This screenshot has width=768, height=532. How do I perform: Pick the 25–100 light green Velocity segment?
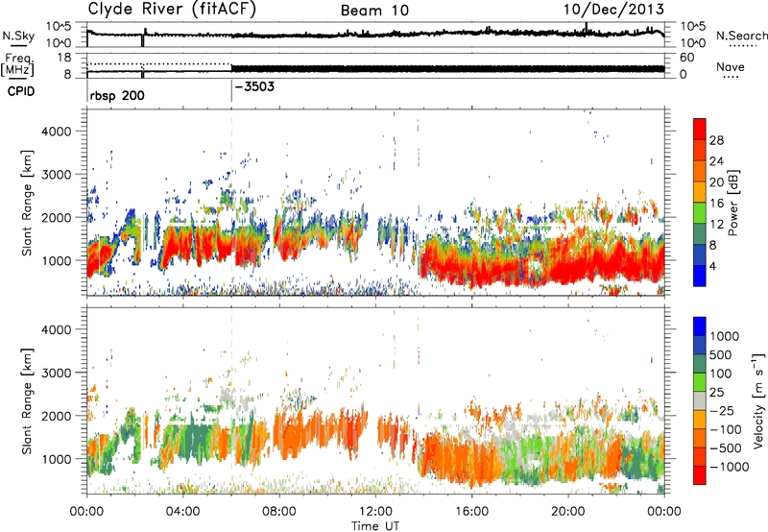pos(700,381)
